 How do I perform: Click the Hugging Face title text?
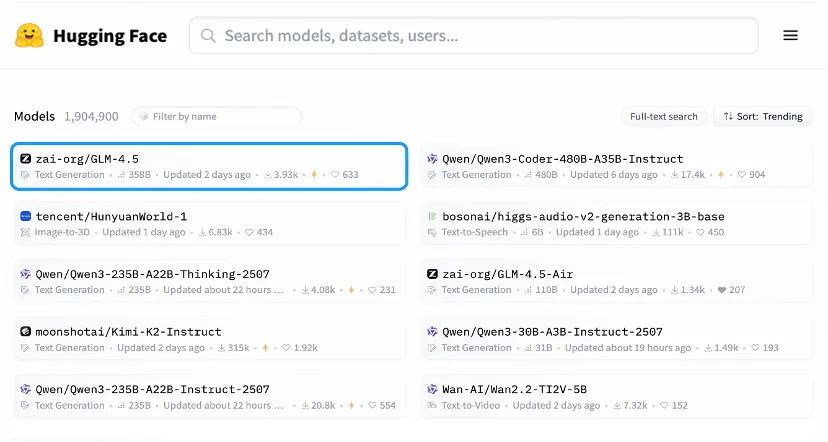110,36
